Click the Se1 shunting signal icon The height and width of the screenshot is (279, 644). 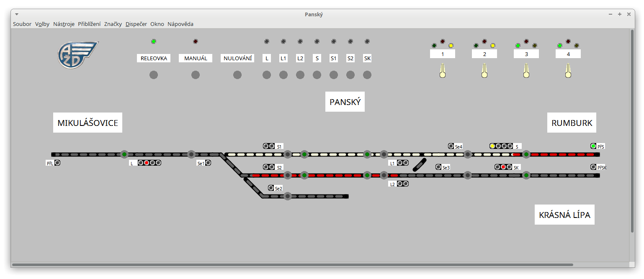208,163
